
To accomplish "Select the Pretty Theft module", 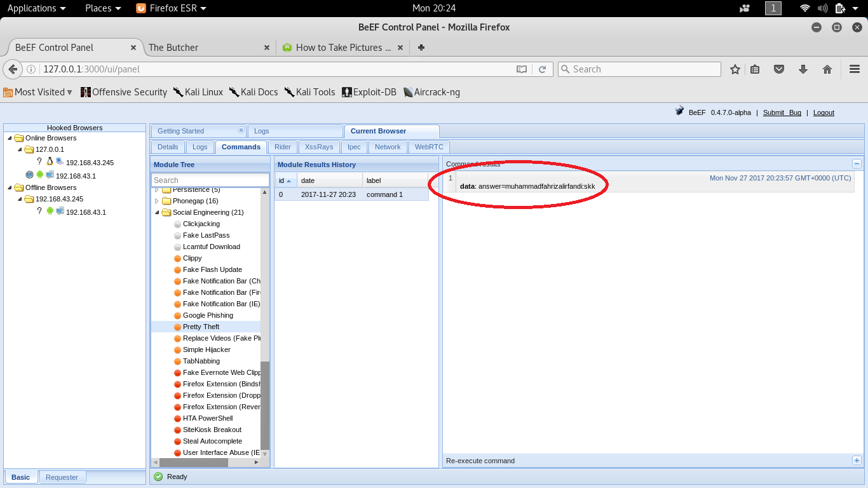I will point(201,327).
